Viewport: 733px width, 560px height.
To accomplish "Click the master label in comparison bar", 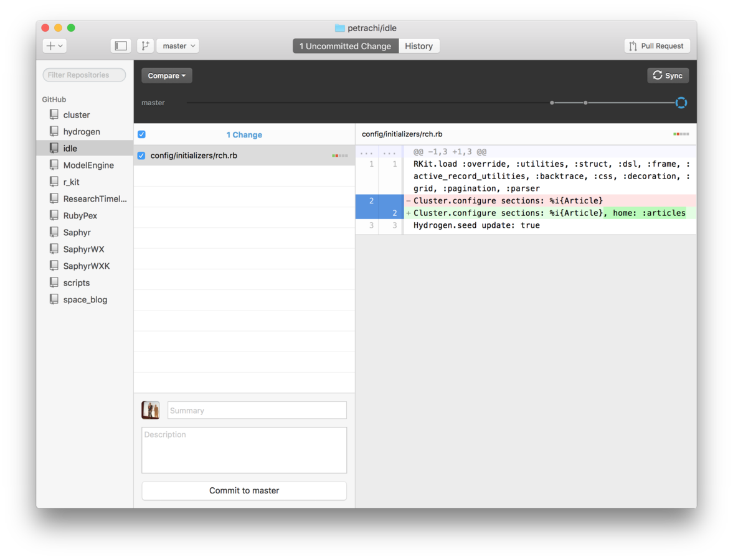I will click(153, 103).
